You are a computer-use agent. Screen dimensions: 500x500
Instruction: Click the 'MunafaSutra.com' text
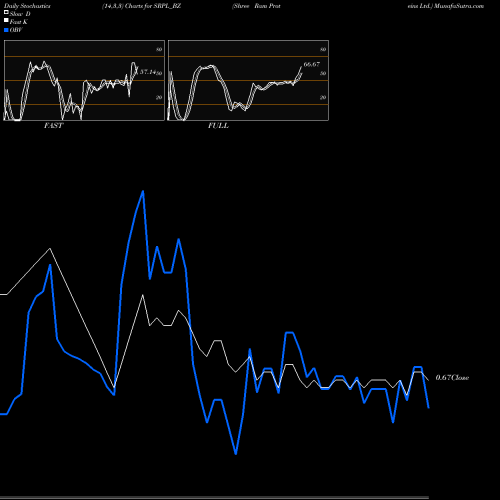click(x=459, y=6)
